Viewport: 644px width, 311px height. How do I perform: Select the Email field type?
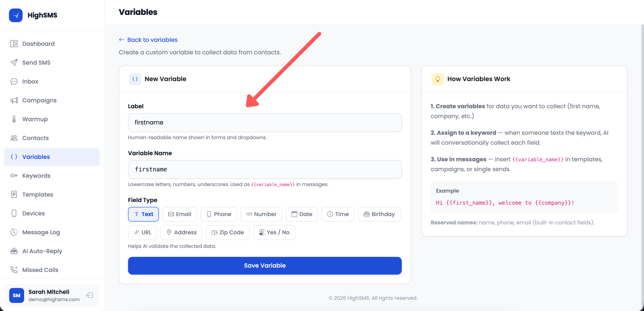point(180,214)
